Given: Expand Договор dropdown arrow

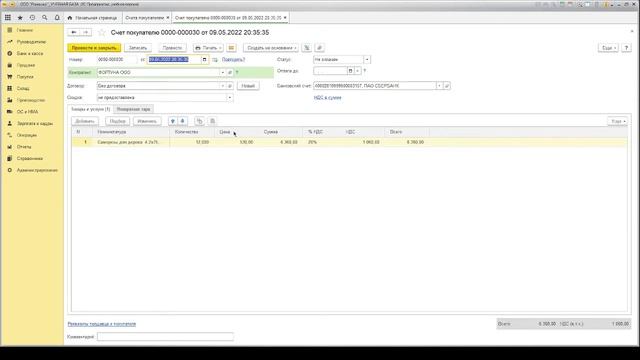Looking at the screenshot, I should (x=223, y=86).
